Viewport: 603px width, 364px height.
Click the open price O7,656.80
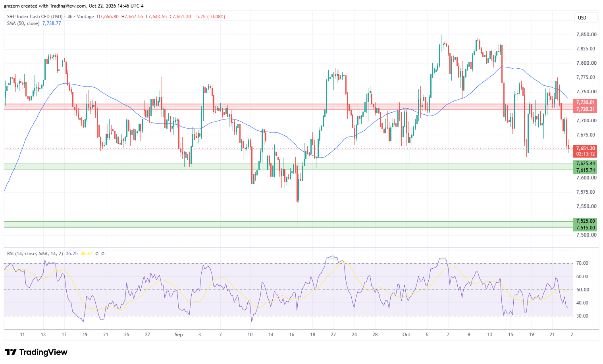[x=108, y=17]
